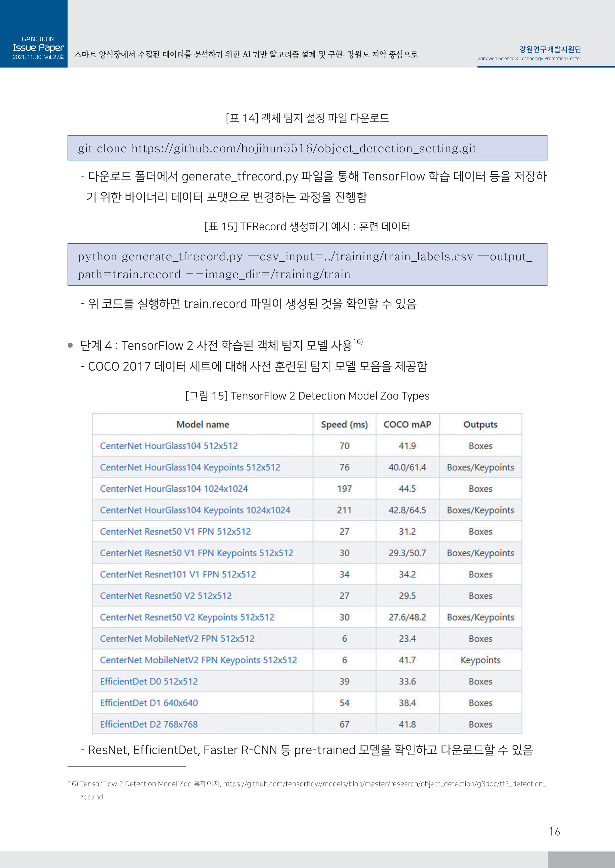Viewport: 615px width, 868px height.
Task: Click the COCO mAP column header
Action: coord(407,424)
